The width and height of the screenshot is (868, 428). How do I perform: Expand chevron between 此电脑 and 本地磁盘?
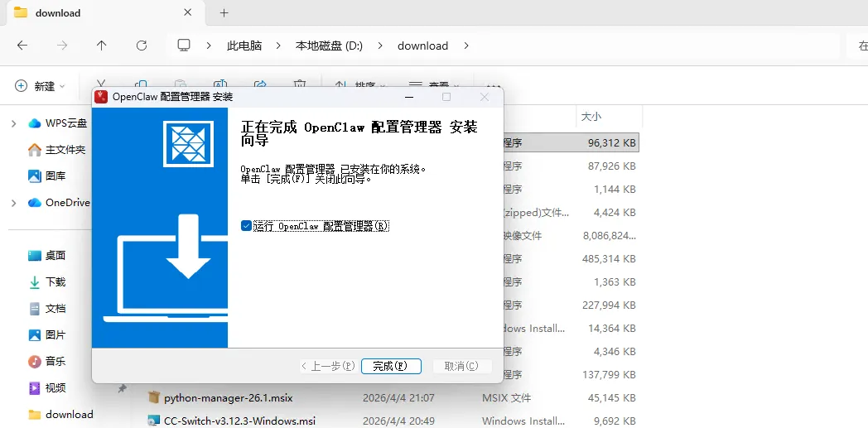click(277, 46)
